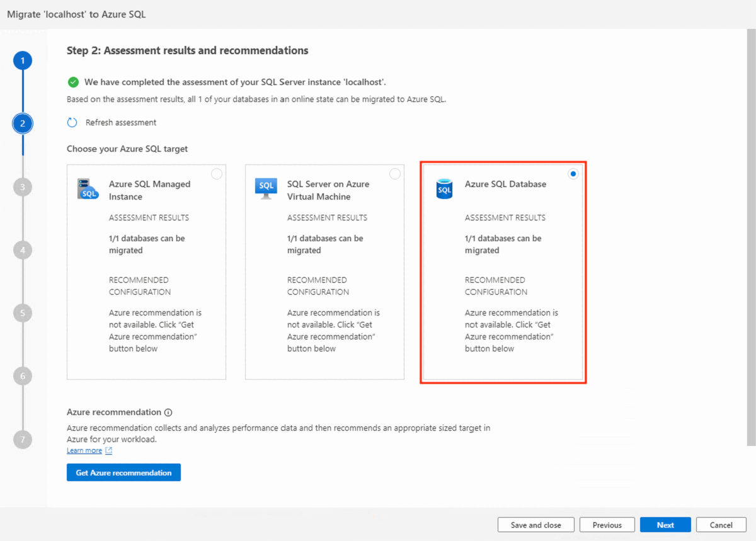Click Save and close button
Viewport: 756px width, 541px height.
point(535,525)
